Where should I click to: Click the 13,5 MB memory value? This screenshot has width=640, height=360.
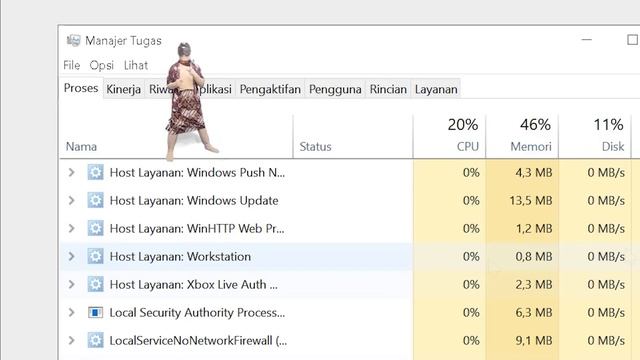[531, 200]
